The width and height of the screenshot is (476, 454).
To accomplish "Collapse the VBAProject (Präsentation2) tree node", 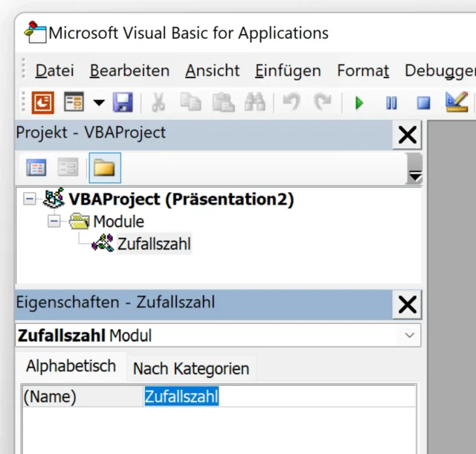I will 30,199.
